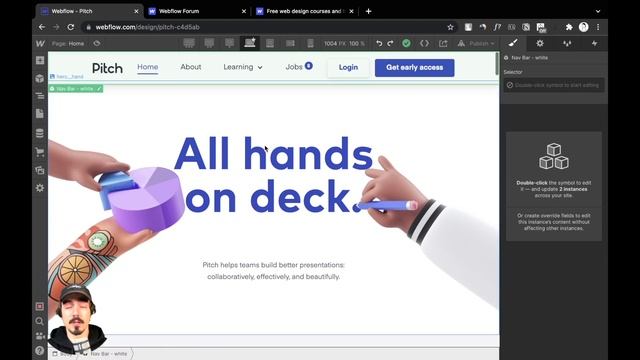Close the Webflow Forum tab

(244, 11)
